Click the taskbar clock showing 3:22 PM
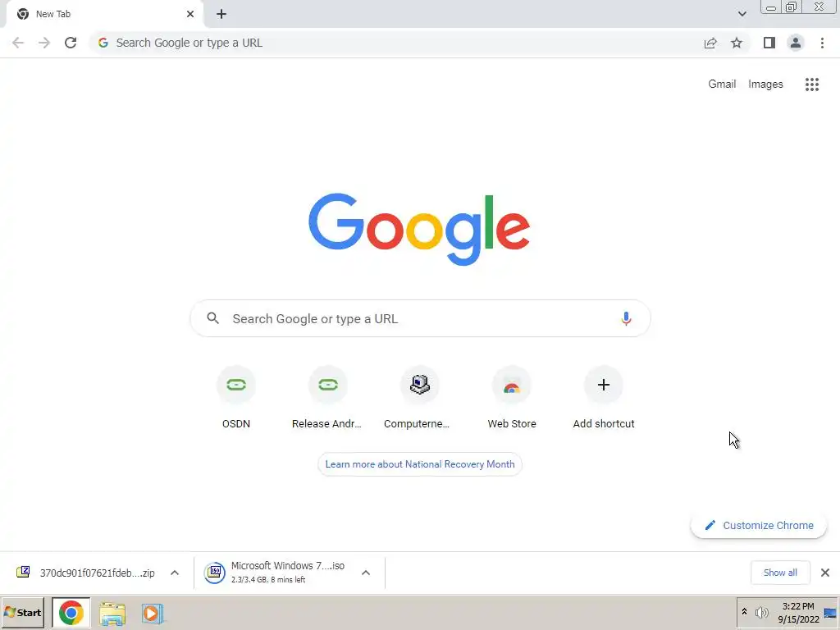 (x=798, y=606)
